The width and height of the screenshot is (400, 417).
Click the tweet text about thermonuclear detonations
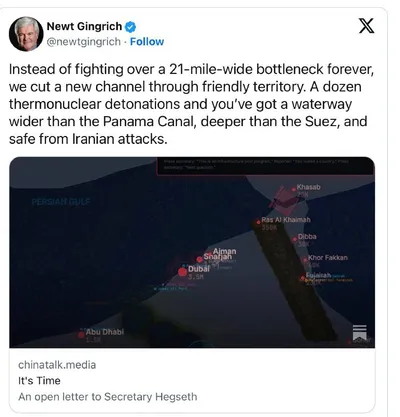pos(192,104)
